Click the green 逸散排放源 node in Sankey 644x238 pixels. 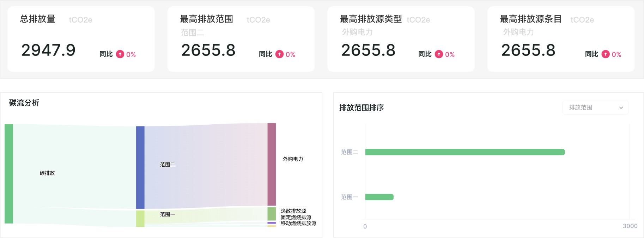coord(272,214)
